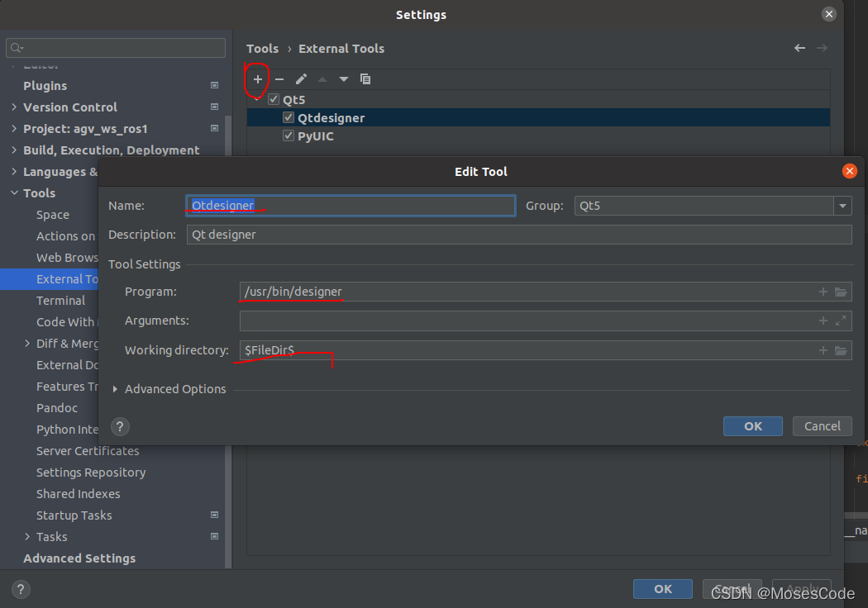This screenshot has width=868, height=608.
Task: Click Startup Tasks project-level icon
Action: pos(215,515)
